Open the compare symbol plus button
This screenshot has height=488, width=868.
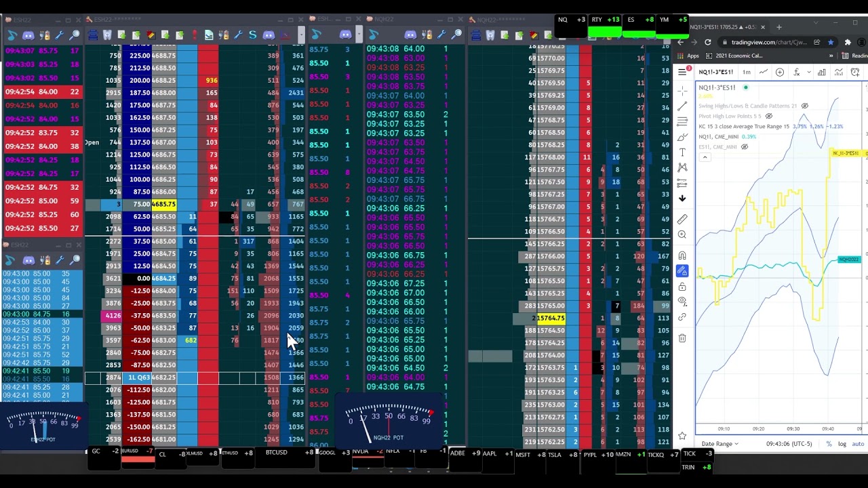pos(780,72)
